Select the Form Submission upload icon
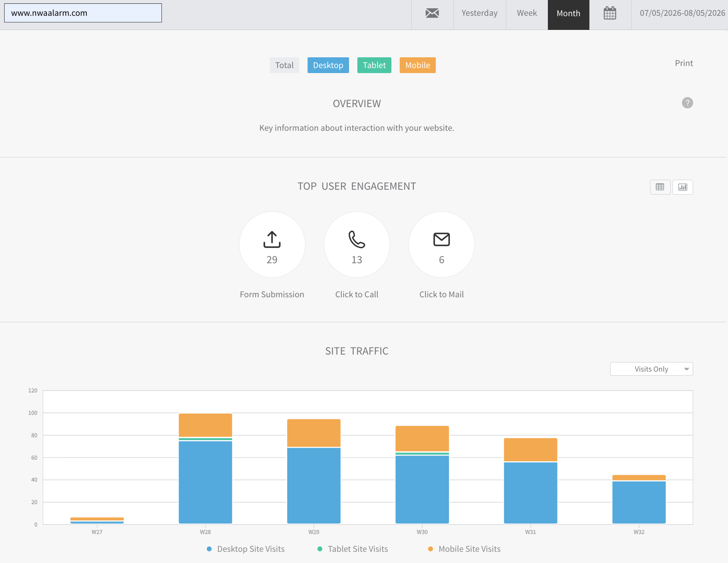The height and width of the screenshot is (563, 728). 272,240
